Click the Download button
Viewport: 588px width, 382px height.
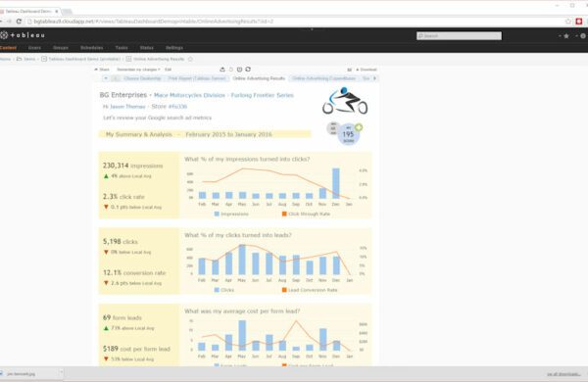(367, 70)
